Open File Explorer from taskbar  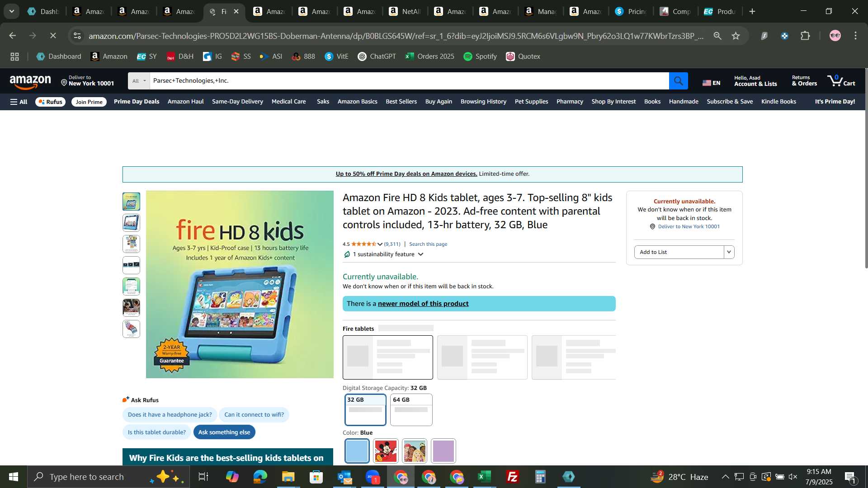[x=288, y=477]
